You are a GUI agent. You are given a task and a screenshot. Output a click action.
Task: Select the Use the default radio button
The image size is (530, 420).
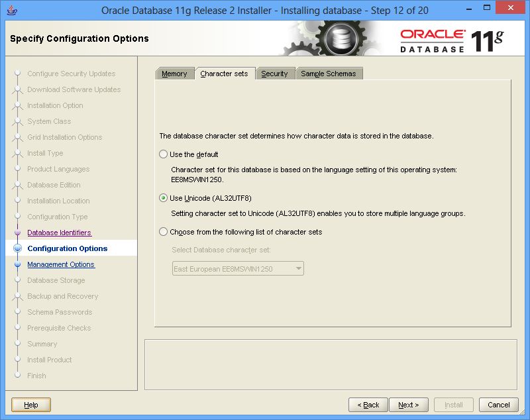tap(163, 154)
